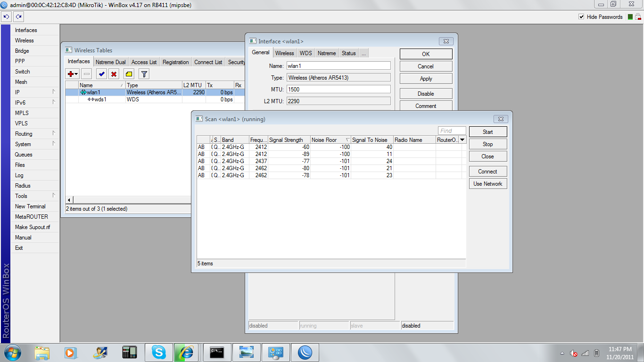Switch to the Command Prompt taskbar window
The width and height of the screenshot is (644, 362).
click(217, 353)
